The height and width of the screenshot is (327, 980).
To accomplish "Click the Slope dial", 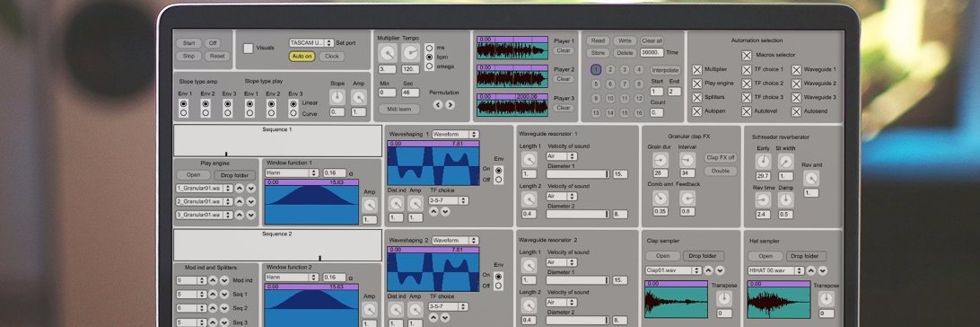I will (337, 97).
